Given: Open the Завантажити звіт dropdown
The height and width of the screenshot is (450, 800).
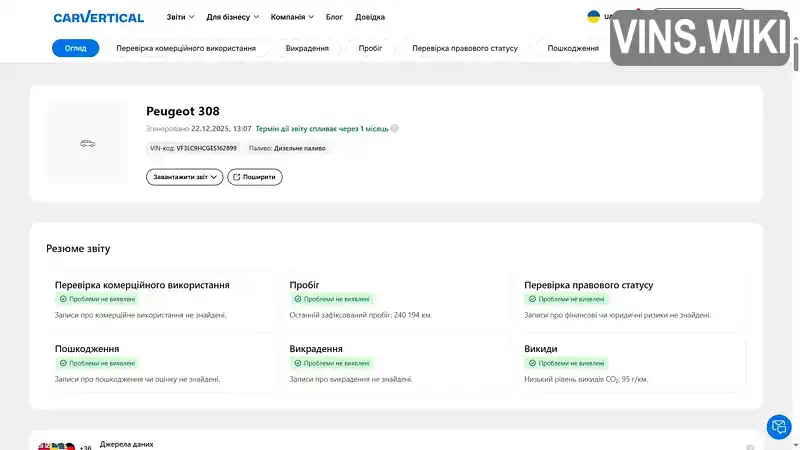Looking at the screenshot, I should pyautogui.click(x=185, y=177).
